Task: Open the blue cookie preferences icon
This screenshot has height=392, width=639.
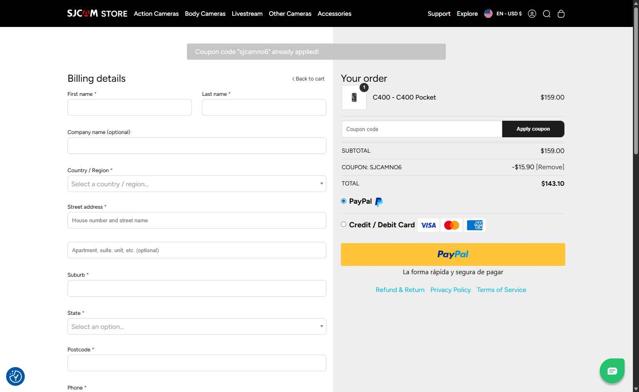Action: (x=15, y=377)
